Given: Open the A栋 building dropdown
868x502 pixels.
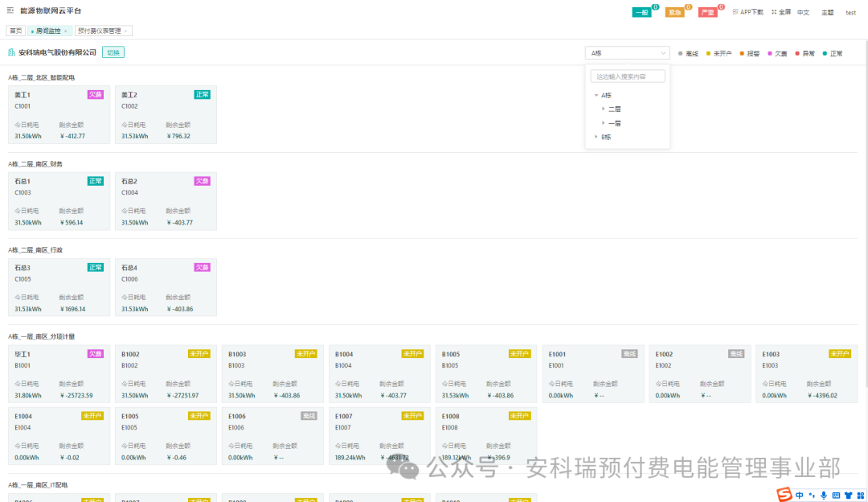Looking at the screenshot, I should pos(627,53).
